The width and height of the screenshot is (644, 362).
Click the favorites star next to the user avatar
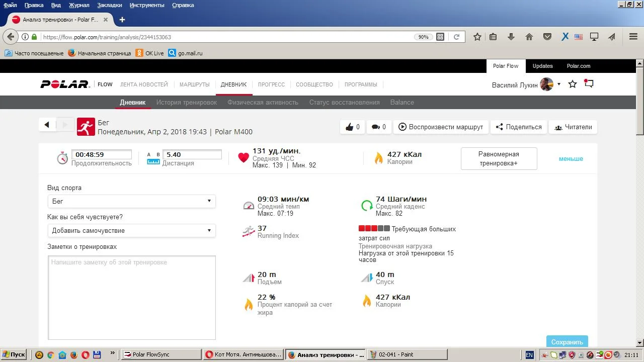[x=573, y=84]
